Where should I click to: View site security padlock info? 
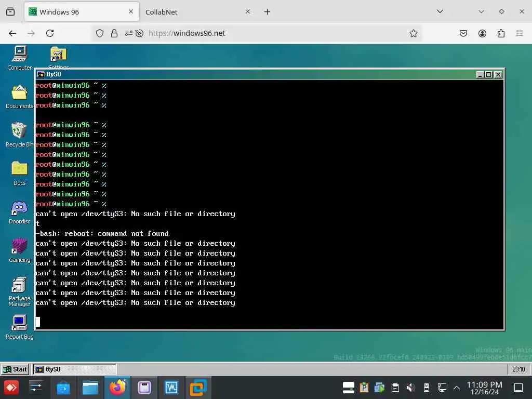pyautogui.click(x=114, y=33)
